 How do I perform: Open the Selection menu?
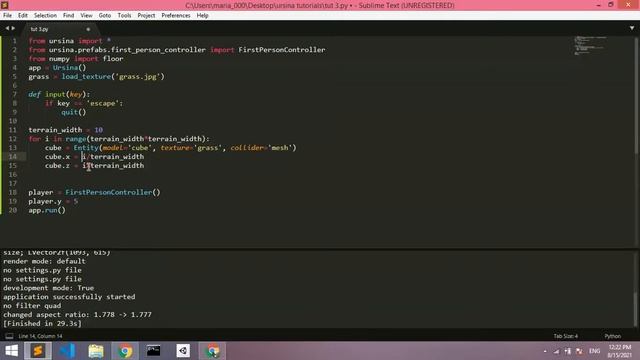tap(45, 16)
